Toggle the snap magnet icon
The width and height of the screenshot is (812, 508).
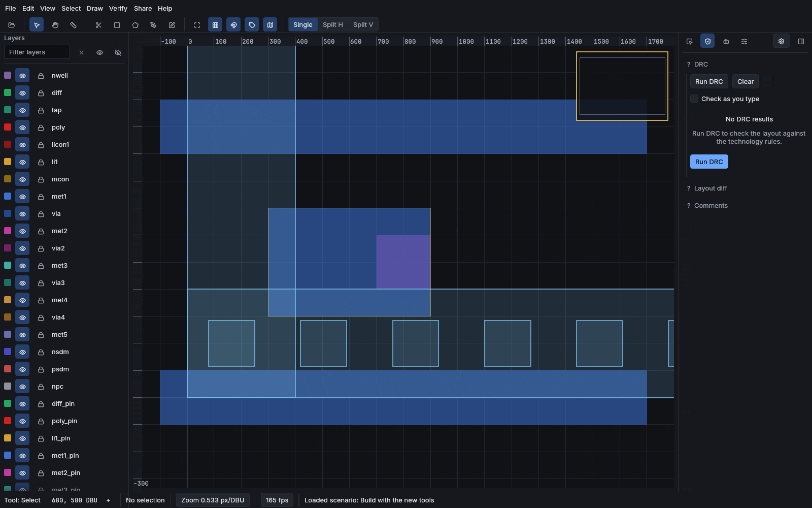(233, 25)
